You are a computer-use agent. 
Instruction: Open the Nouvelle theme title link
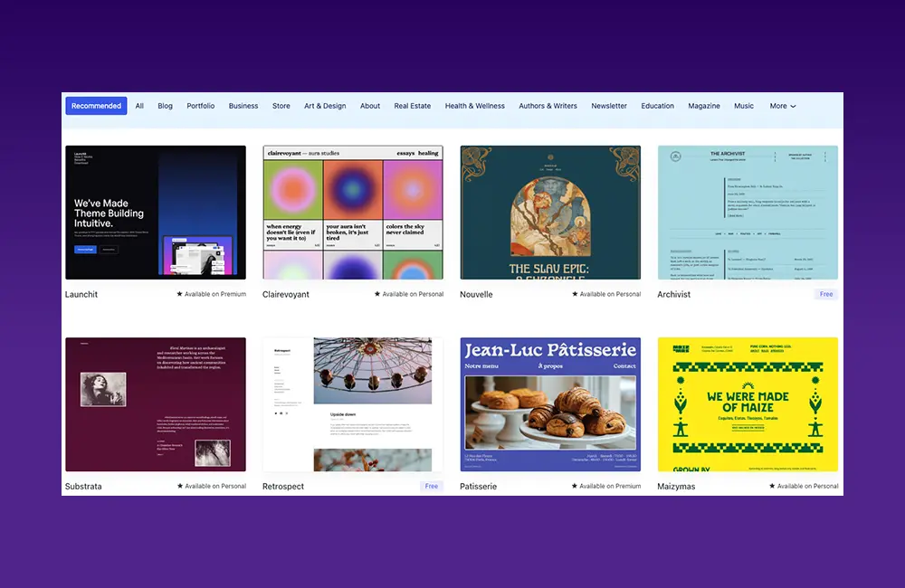tap(476, 295)
